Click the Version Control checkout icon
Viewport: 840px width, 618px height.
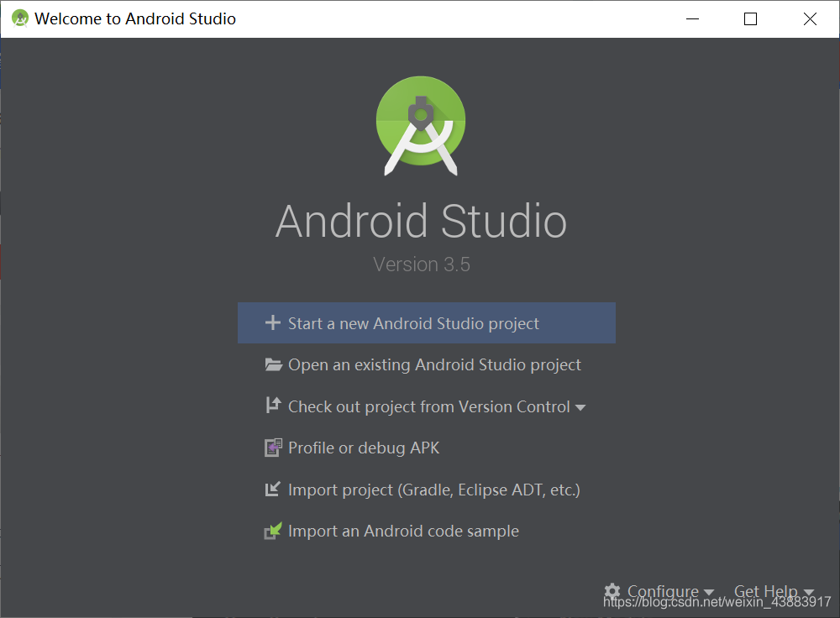[273, 406]
